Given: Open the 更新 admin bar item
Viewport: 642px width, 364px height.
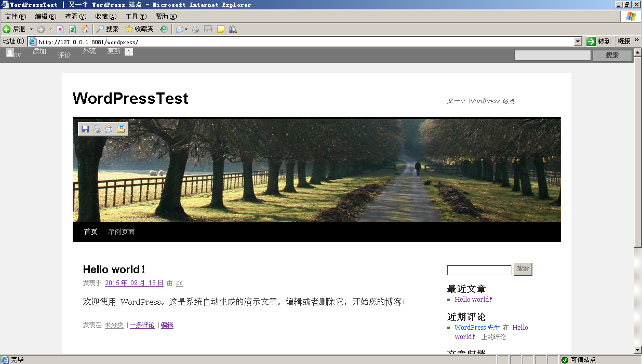Looking at the screenshot, I should coord(114,51).
